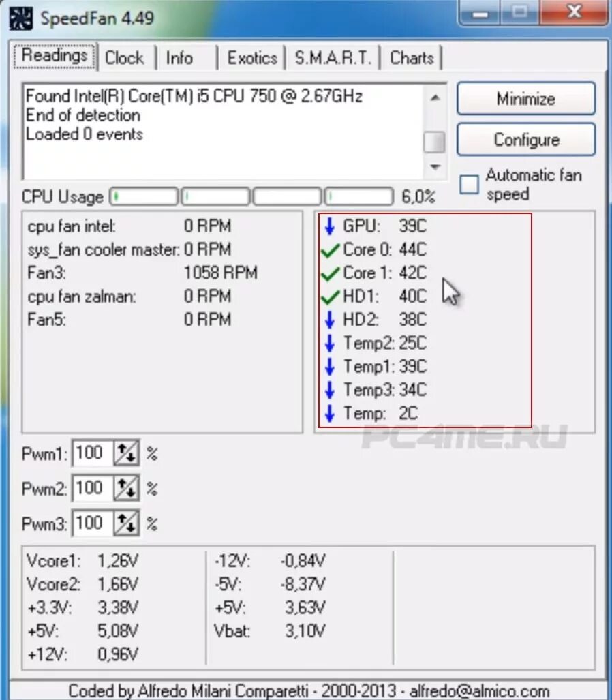Click the green checkmark beside HD1

[331, 297]
